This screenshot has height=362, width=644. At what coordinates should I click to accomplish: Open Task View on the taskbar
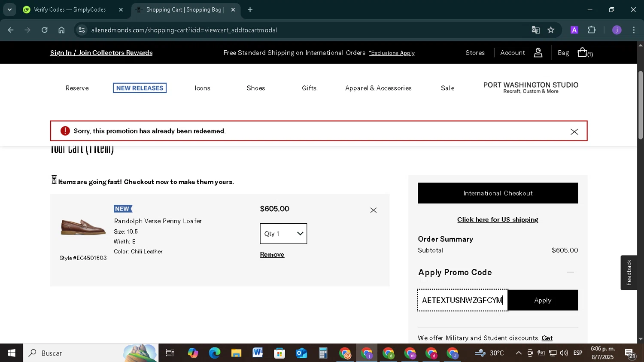point(170,353)
